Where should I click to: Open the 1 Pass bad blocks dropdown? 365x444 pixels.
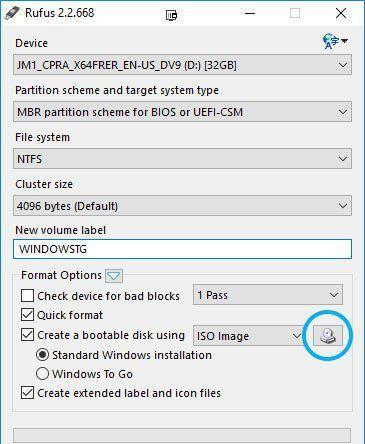[268, 295]
